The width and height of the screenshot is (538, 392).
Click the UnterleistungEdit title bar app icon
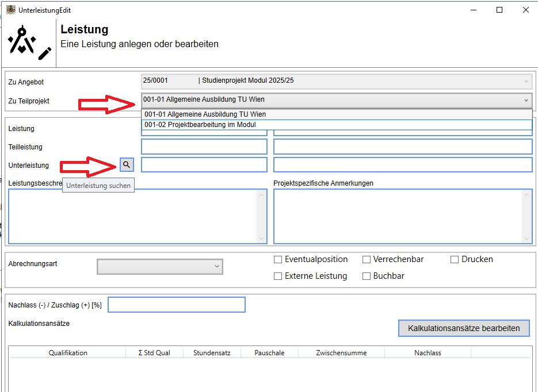point(10,10)
